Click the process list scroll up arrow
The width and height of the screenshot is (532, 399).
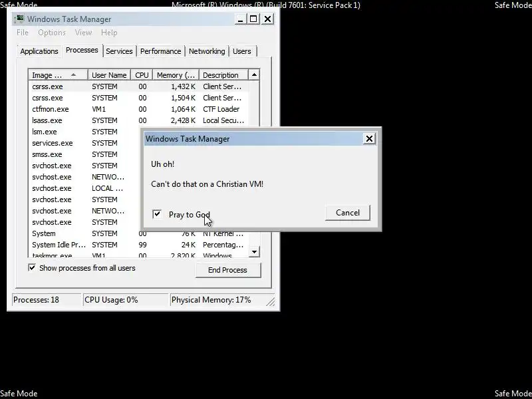(x=254, y=74)
